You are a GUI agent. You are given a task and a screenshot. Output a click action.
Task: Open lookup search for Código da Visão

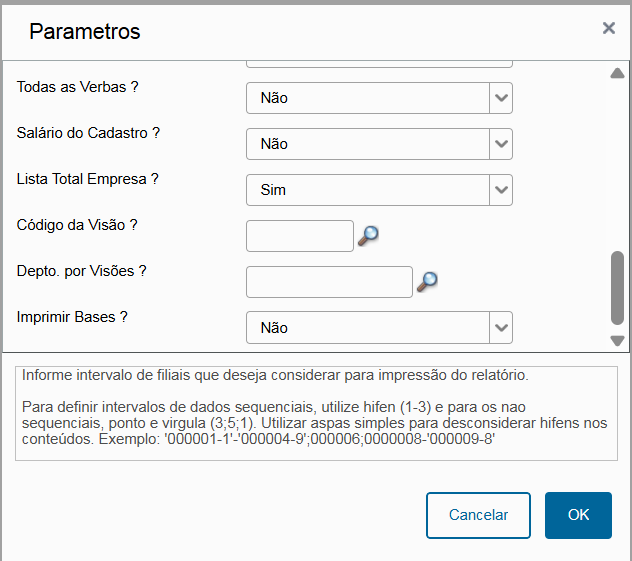(x=368, y=236)
